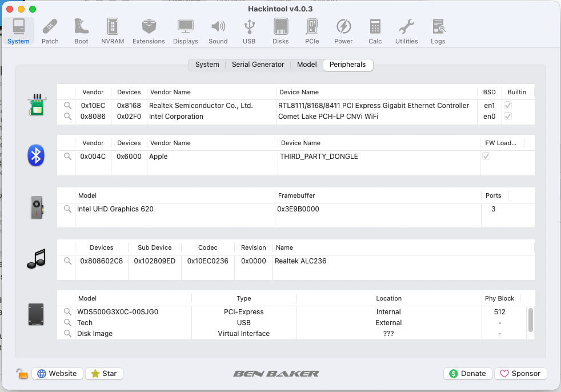This screenshot has height=392, width=561.
Task: Click the storage drive icon
Action: tap(36, 315)
